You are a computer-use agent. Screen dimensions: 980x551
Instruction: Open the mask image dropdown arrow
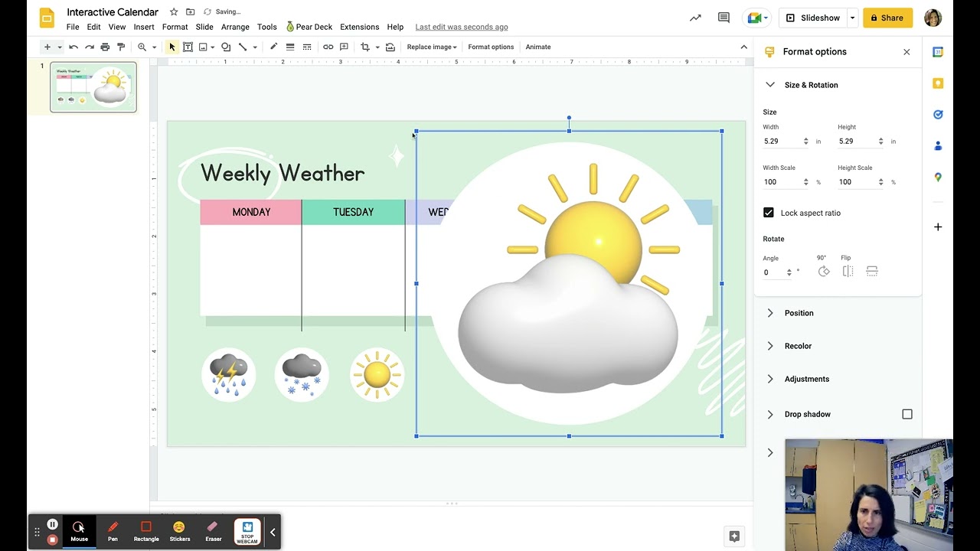377,47
